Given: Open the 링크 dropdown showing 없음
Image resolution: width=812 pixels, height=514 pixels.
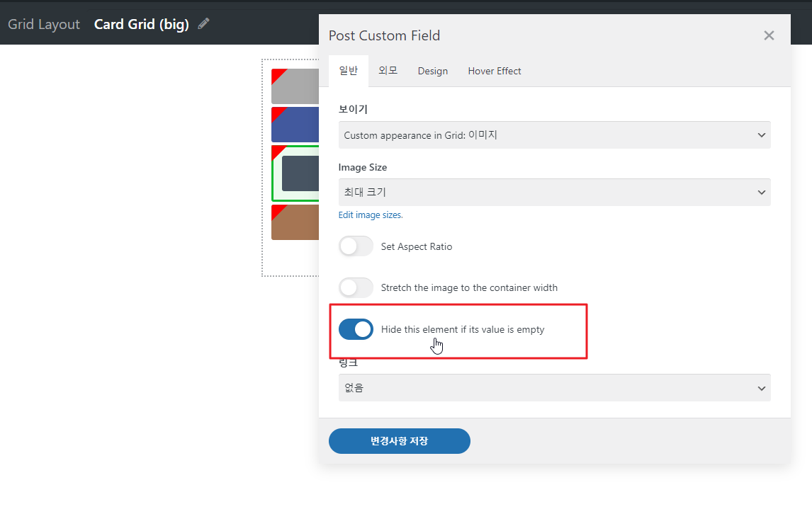Looking at the screenshot, I should (x=554, y=388).
